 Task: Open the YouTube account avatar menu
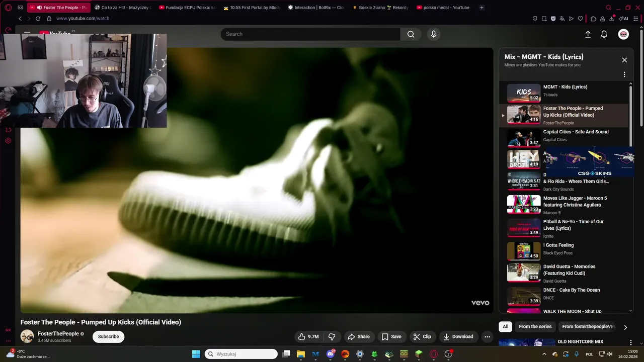(623, 34)
